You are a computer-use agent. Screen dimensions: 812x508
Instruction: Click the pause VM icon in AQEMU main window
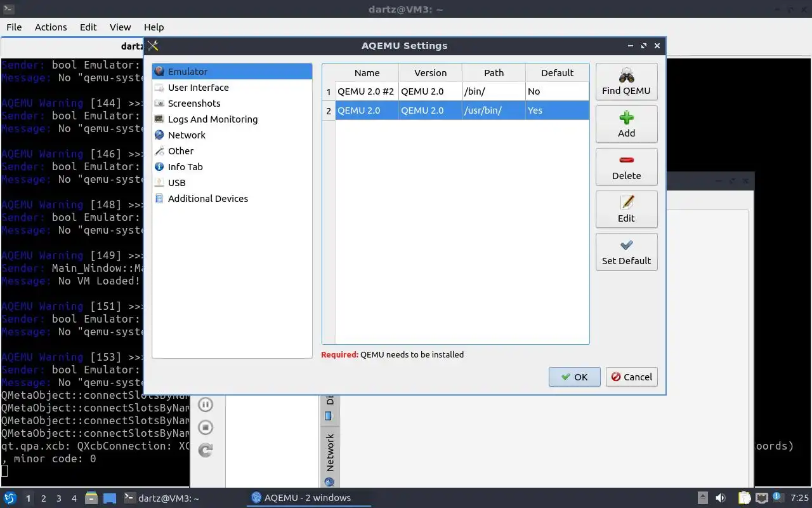205,404
